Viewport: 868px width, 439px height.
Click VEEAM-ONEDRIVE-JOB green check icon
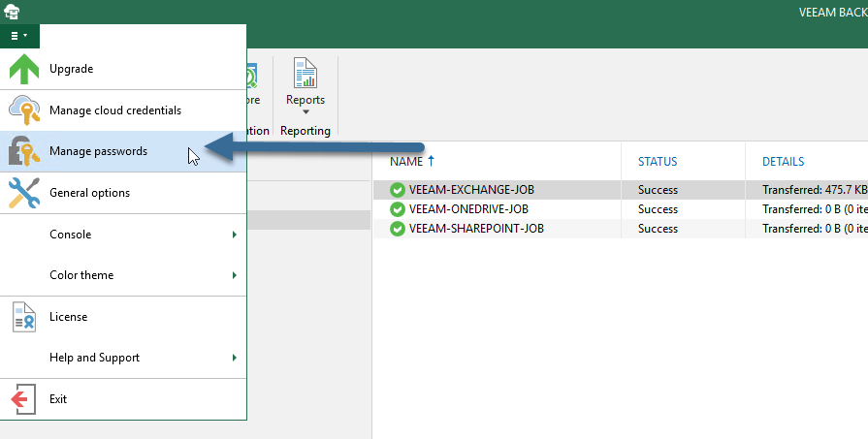pos(398,209)
